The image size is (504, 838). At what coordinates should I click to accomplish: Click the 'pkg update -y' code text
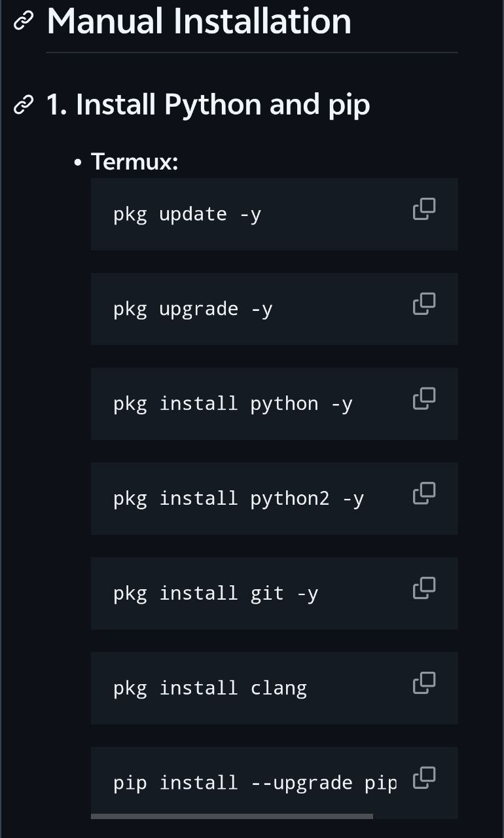pos(187,215)
